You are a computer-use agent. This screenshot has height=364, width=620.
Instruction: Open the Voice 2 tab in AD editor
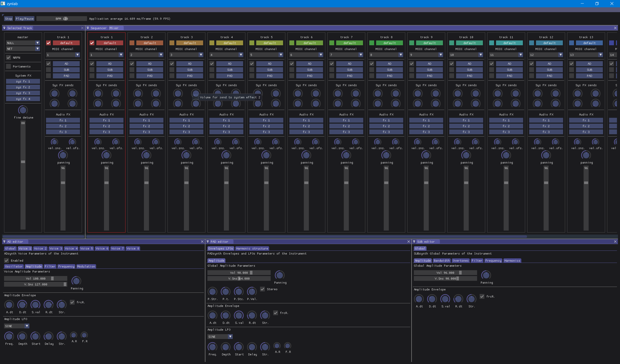pyautogui.click(x=40, y=248)
